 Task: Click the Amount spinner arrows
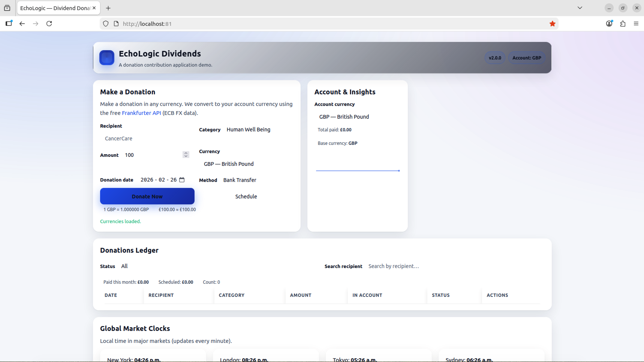click(x=186, y=155)
